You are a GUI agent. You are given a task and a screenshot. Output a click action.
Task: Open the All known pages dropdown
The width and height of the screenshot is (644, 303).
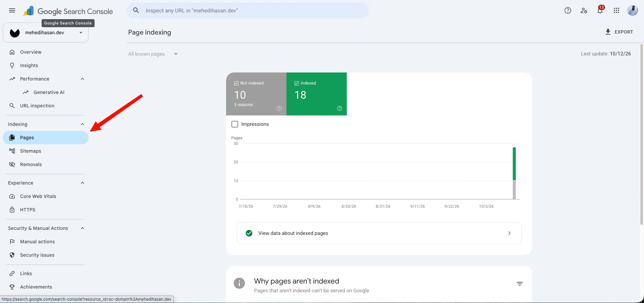pos(153,54)
